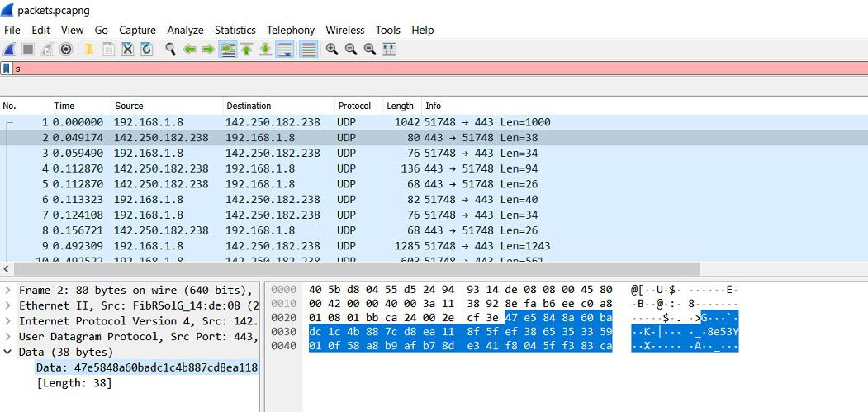Click the grey Stop capture square icon

click(28, 50)
